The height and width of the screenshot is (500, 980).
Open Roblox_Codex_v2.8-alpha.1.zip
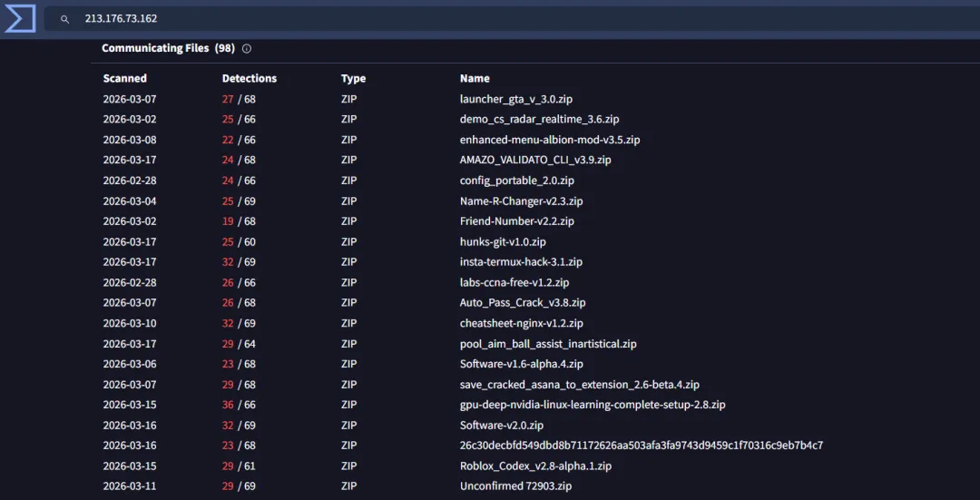click(535, 466)
